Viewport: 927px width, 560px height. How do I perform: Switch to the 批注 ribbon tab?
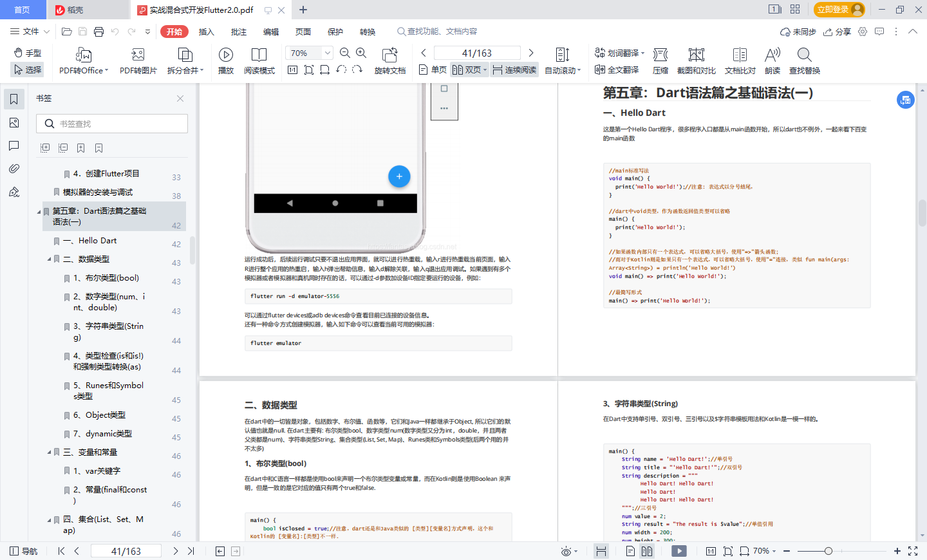239,32
